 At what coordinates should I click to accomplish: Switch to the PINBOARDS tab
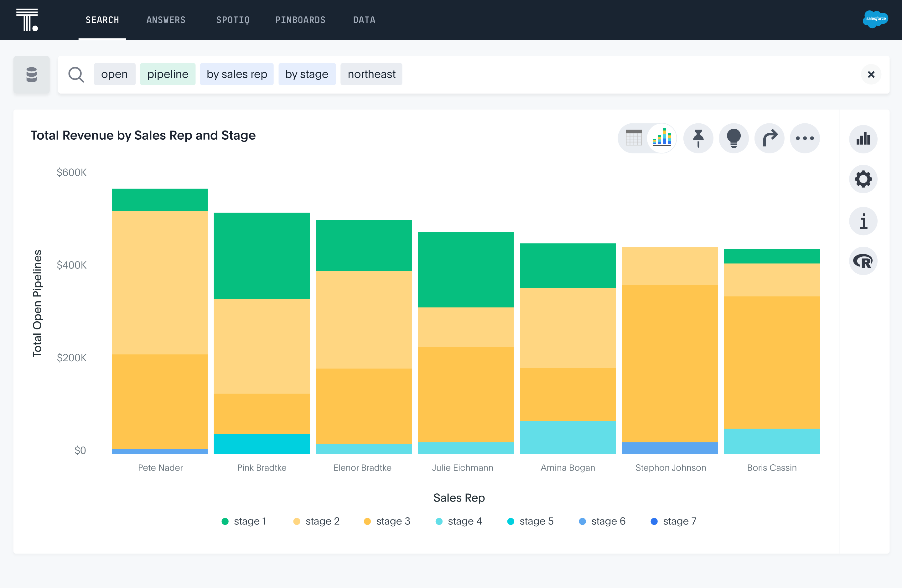coord(300,20)
